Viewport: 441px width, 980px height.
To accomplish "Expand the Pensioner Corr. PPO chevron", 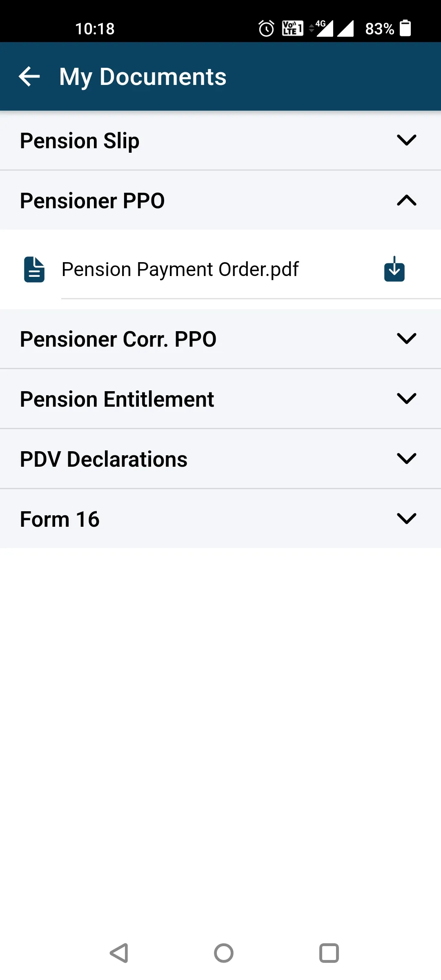I will [x=406, y=339].
